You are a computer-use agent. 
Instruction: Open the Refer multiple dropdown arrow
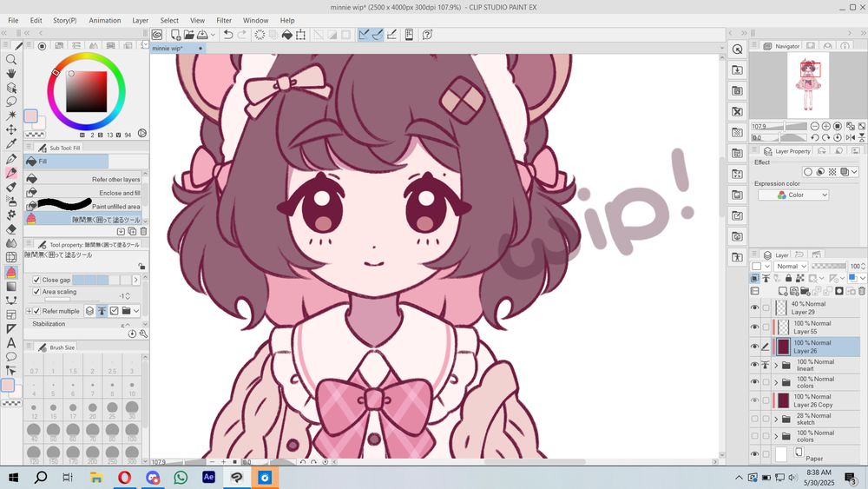(x=136, y=311)
